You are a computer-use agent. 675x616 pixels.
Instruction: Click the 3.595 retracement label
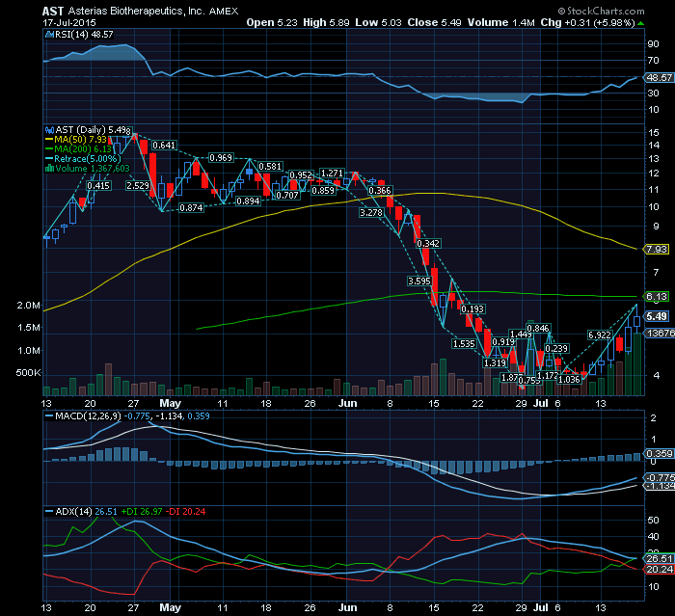coord(418,281)
